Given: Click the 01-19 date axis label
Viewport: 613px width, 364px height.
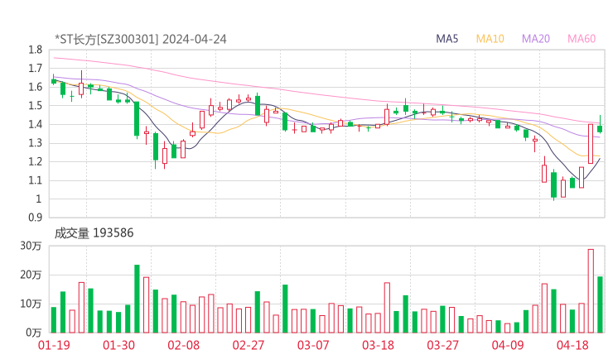Looking at the screenshot, I should 54,345.
